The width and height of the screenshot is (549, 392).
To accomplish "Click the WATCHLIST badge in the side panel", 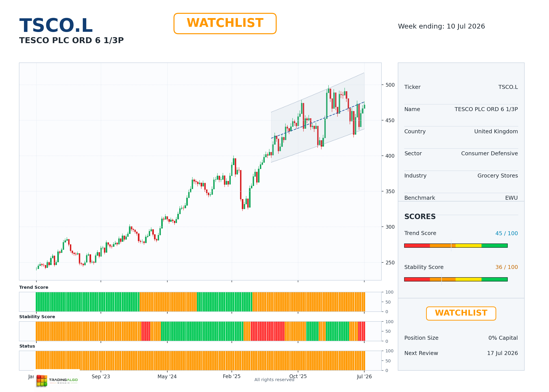I will (461, 313).
